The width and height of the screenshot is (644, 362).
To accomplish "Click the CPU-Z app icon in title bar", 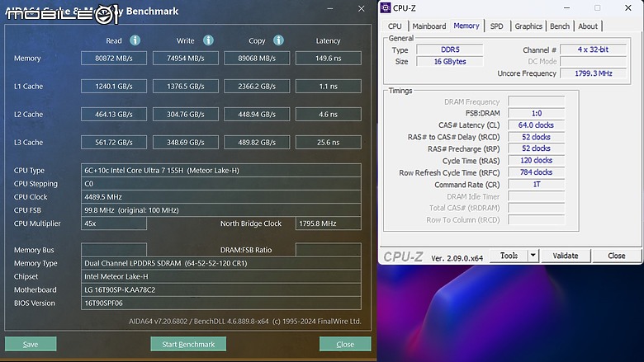I will click(386, 7).
